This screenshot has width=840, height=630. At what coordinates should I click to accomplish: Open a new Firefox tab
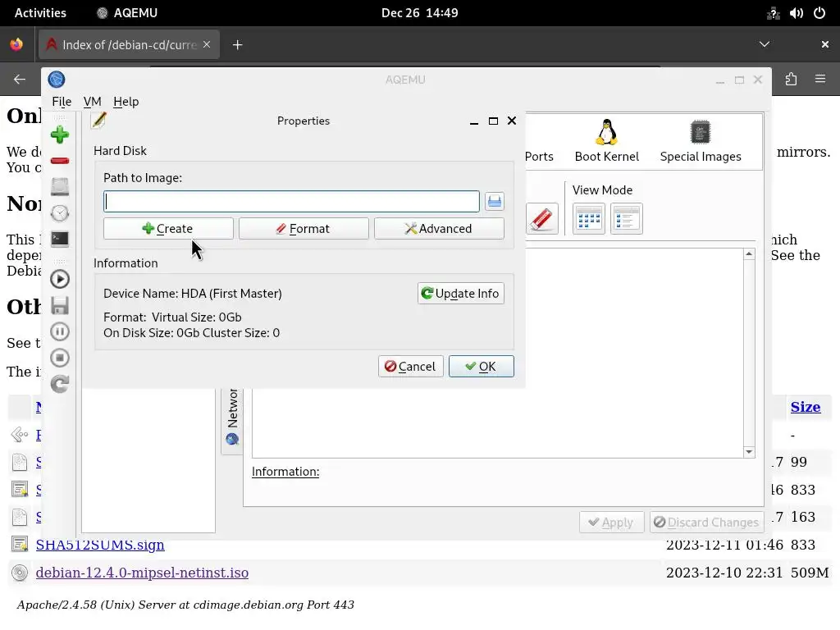237,45
